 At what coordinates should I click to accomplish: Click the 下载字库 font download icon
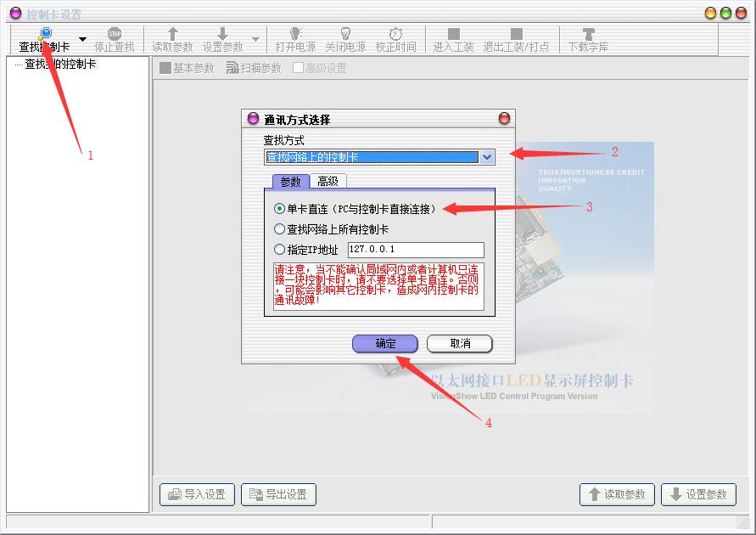pyautogui.click(x=588, y=33)
